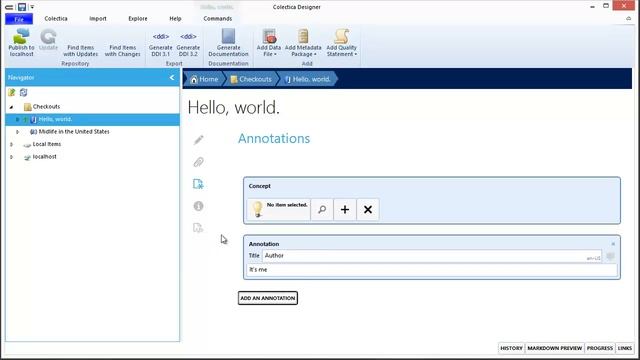Open the File menu
Screen dimensions: 640x360
point(19,19)
